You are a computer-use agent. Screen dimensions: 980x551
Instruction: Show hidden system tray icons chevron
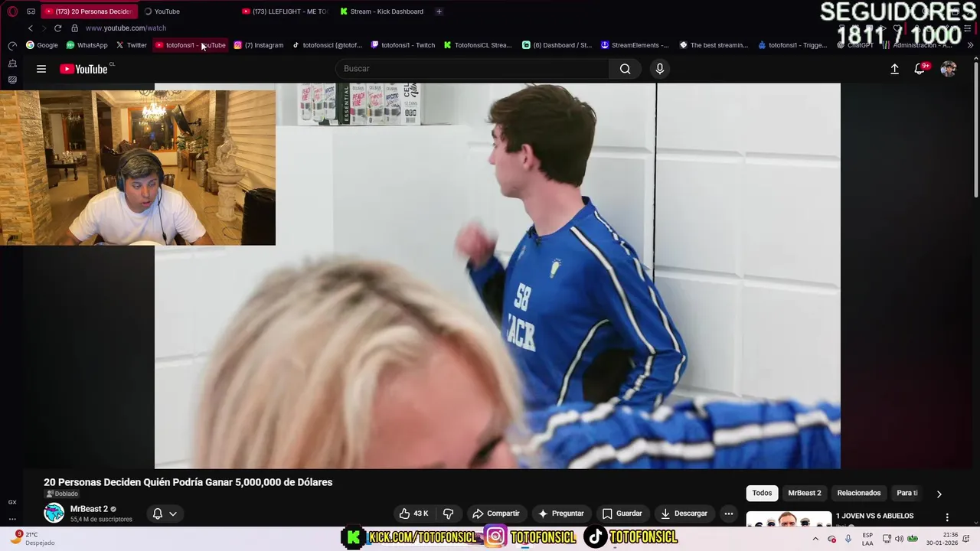tap(815, 539)
